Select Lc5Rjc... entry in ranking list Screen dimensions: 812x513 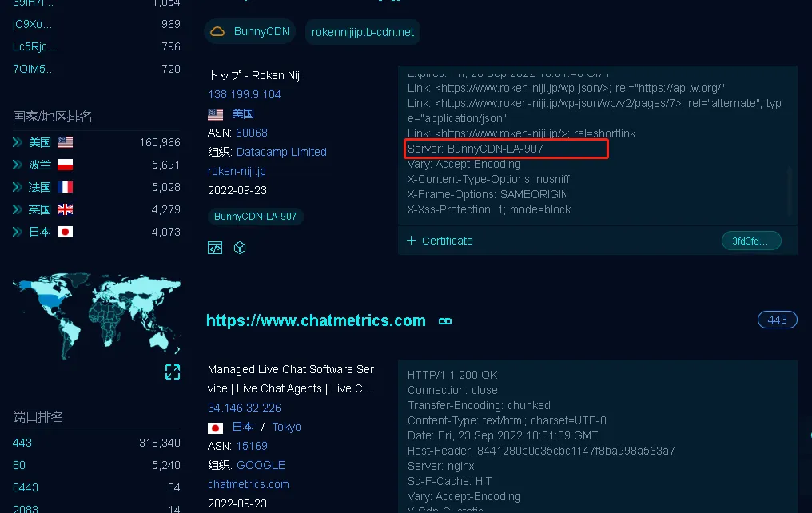34,46
